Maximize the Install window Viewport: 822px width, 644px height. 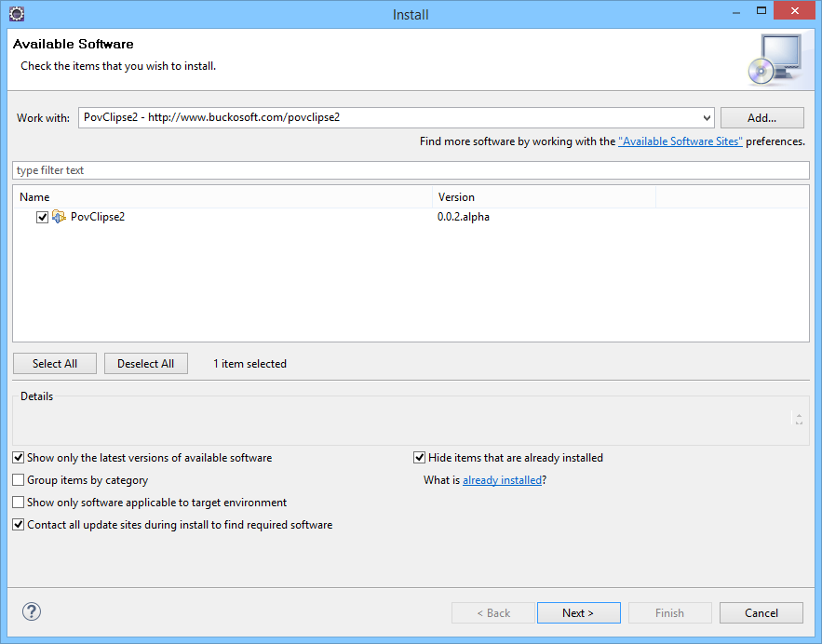(x=761, y=11)
